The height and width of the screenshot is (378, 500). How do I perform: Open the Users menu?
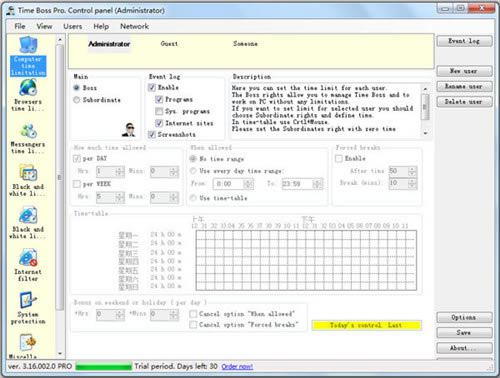(73, 26)
